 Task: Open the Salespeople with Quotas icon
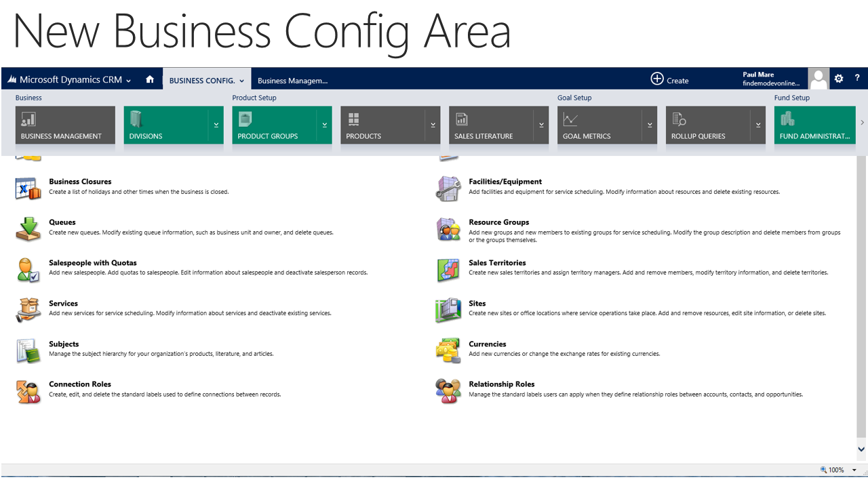[28, 270]
